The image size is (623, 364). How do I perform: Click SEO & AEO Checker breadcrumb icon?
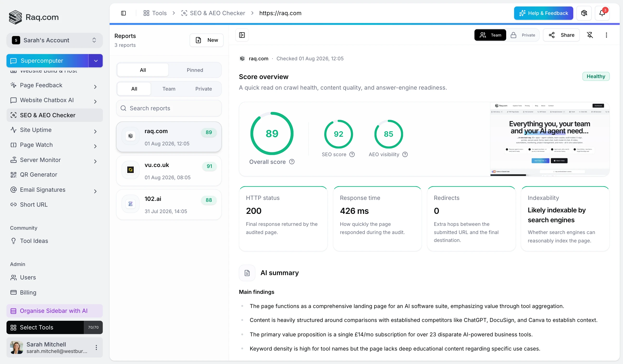click(x=184, y=13)
